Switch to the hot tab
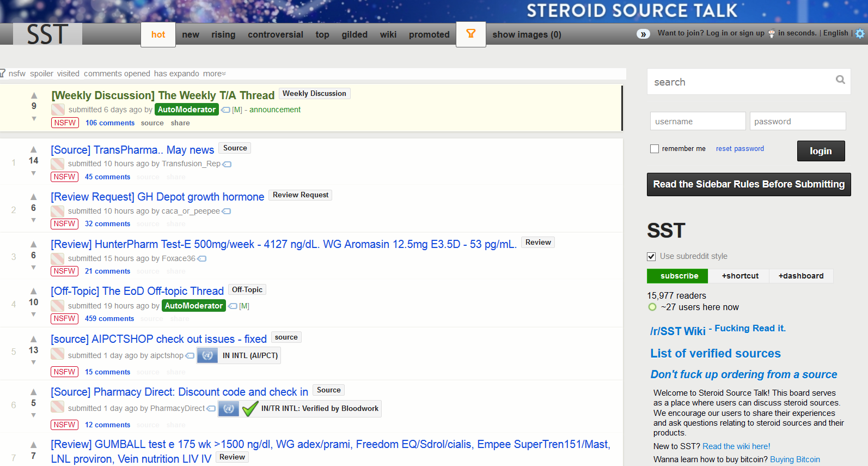 [158, 34]
